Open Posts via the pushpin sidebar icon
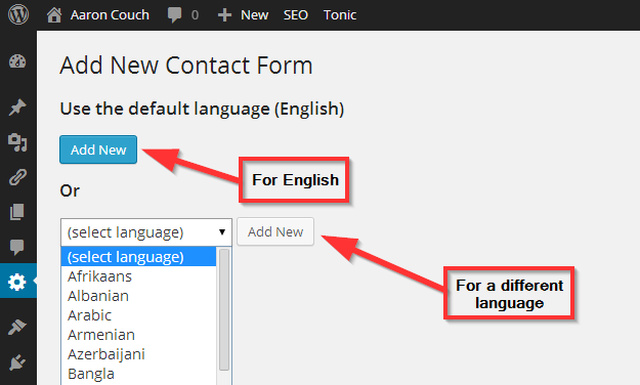Screen dimensions: 640x385 (x=17, y=107)
